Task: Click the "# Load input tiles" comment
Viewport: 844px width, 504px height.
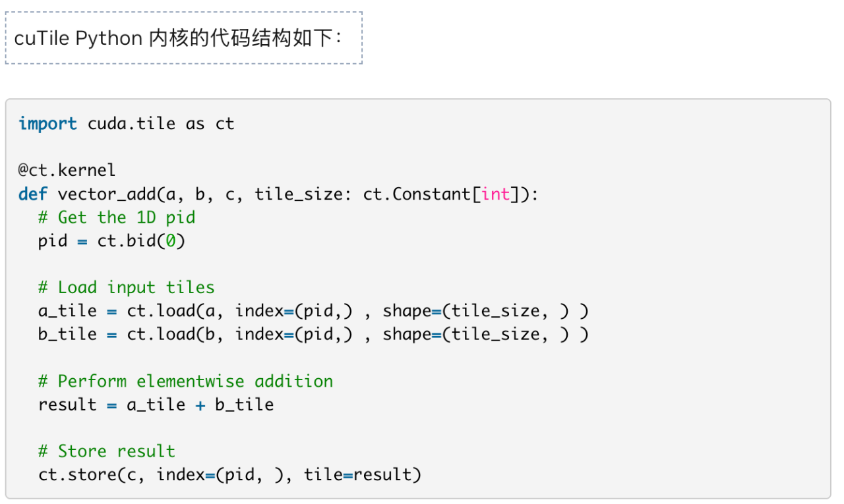Action: (x=127, y=287)
